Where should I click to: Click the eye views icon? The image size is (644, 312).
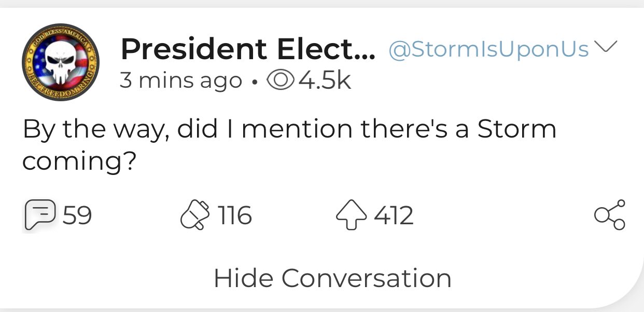[x=280, y=80]
